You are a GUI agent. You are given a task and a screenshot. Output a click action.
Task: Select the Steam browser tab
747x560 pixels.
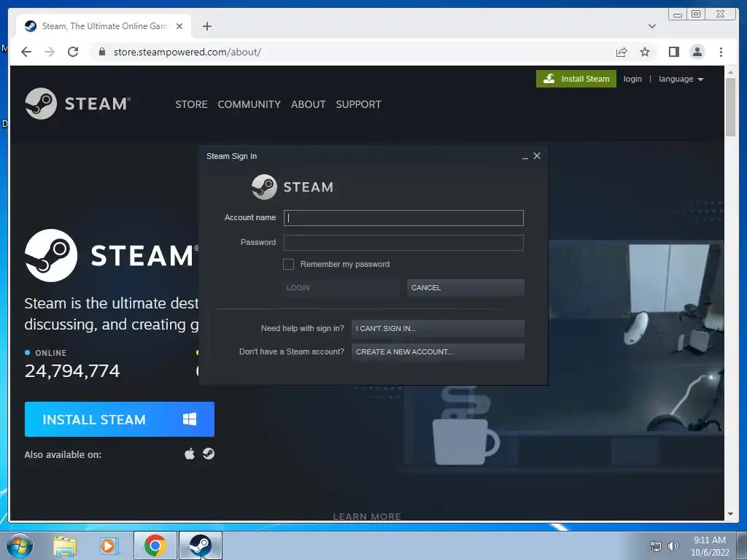(x=104, y=26)
